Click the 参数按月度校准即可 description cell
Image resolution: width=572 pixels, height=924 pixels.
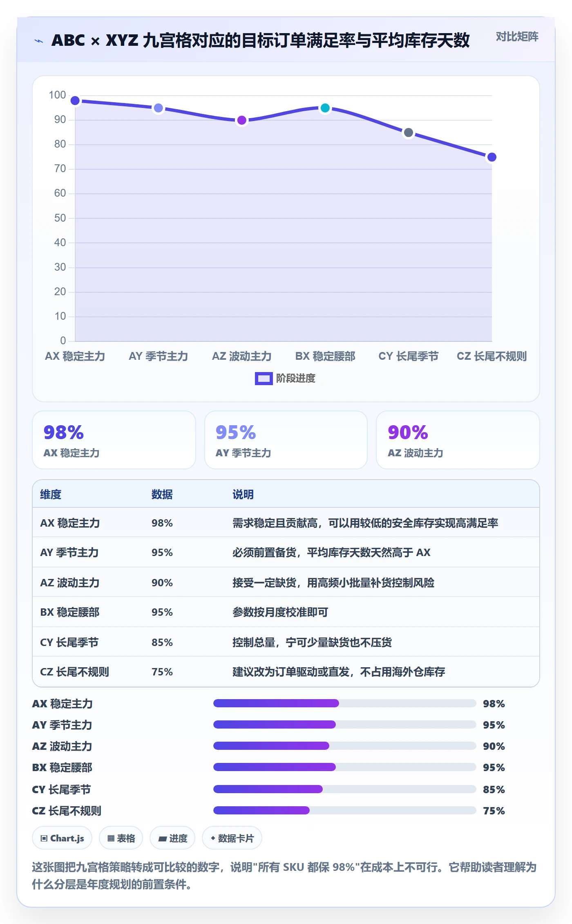[280, 612]
